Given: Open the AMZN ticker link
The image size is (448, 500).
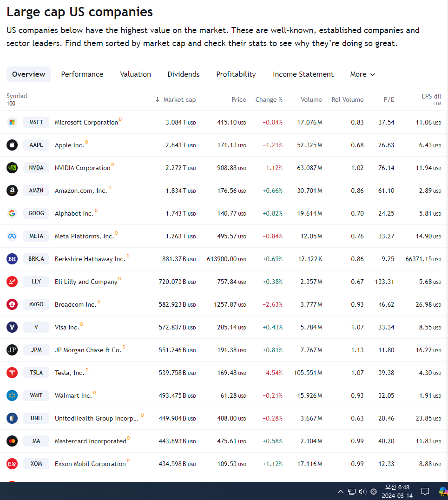Looking at the screenshot, I should (36, 191).
